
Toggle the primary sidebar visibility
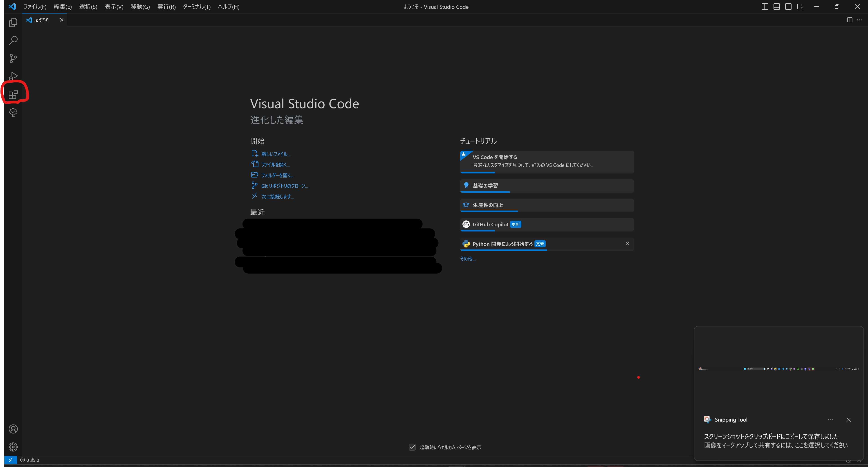[765, 6]
